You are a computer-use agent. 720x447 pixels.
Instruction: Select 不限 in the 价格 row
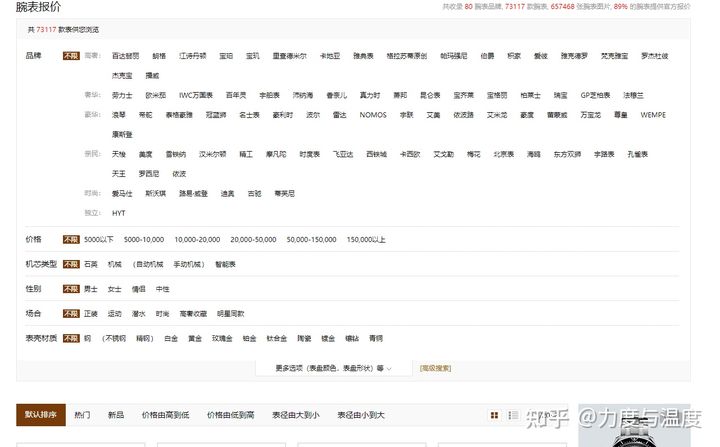pos(71,240)
